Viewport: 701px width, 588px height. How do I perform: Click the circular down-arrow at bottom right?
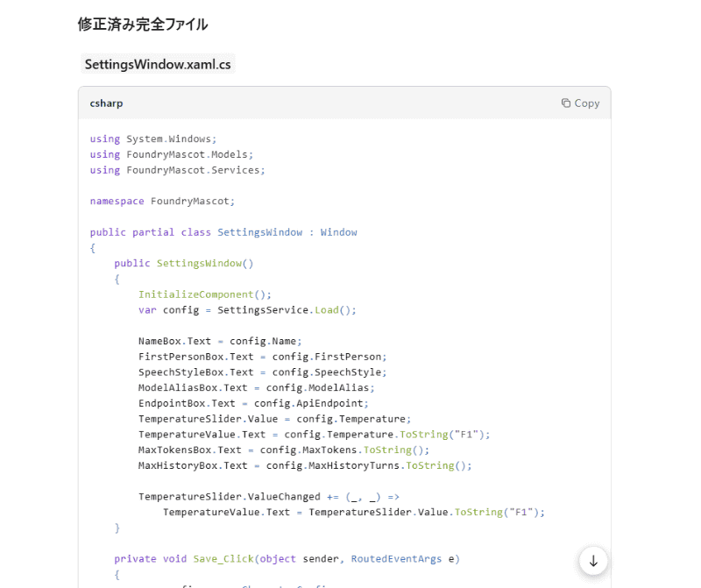[593, 561]
